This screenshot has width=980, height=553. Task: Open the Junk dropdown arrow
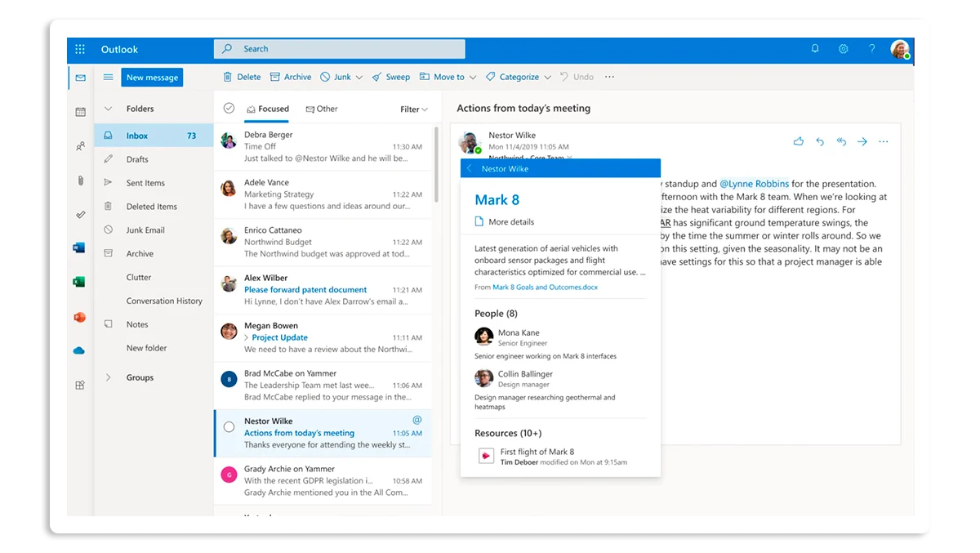pyautogui.click(x=360, y=78)
